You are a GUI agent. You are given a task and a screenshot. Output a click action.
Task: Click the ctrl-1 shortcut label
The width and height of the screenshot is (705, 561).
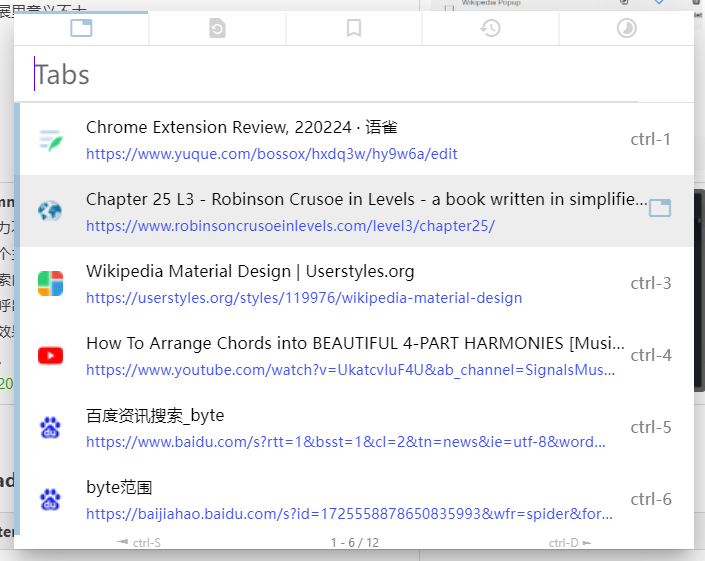[651, 139]
